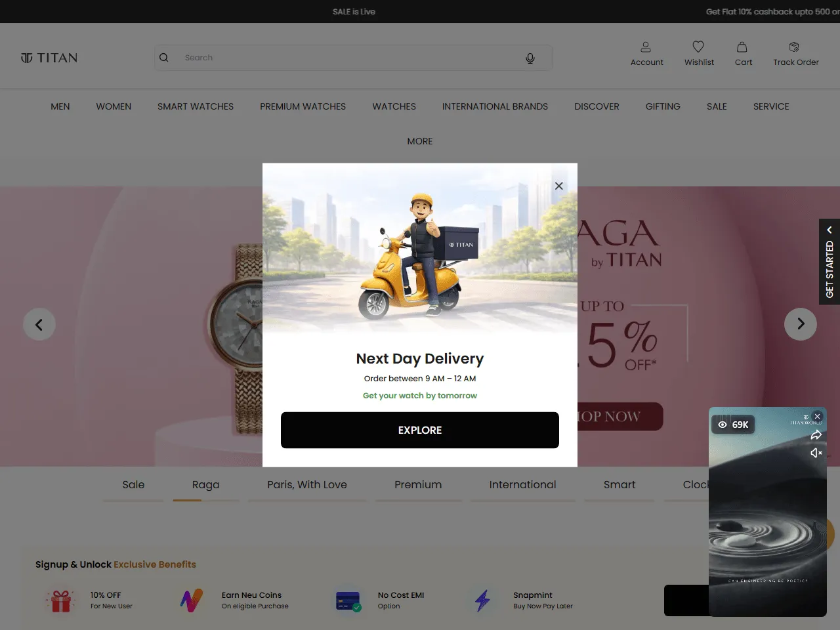
Task: Open the SALE menu item
Action: [717, 106]
